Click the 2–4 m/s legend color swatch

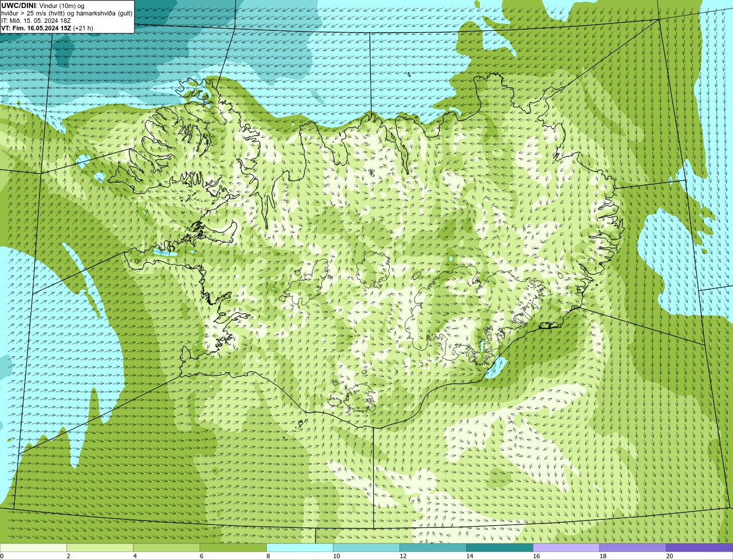click(x=100, y=548)
